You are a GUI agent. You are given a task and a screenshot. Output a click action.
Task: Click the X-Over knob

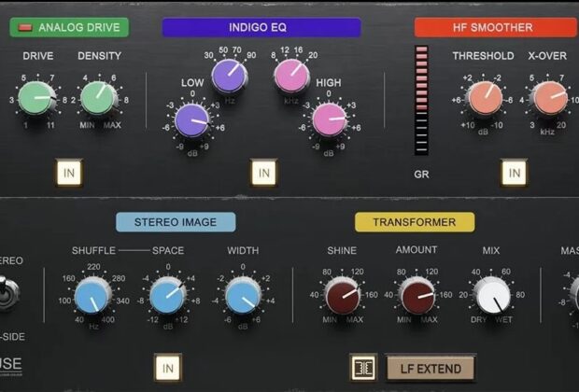[x=547, y=97]
